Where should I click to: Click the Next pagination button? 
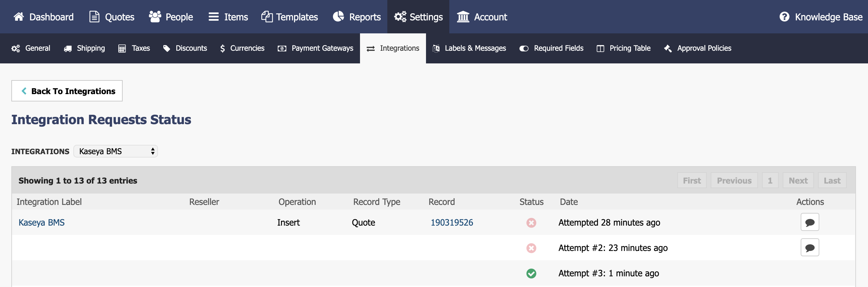pyautogui.click(x=798, y=181)
